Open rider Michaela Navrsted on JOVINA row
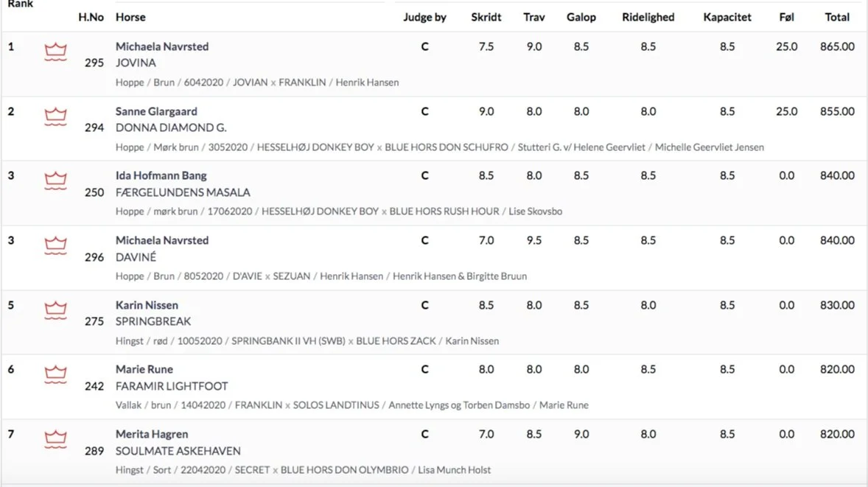Viewport: 868px width, 487px height. tap(162, 46)
